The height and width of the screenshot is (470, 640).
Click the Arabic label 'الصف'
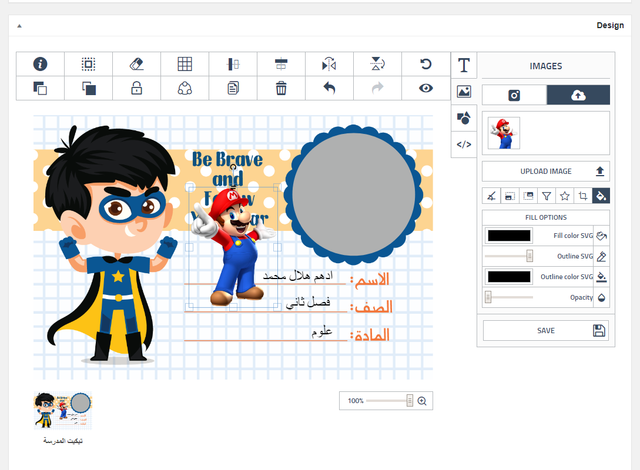click(371, 307)
